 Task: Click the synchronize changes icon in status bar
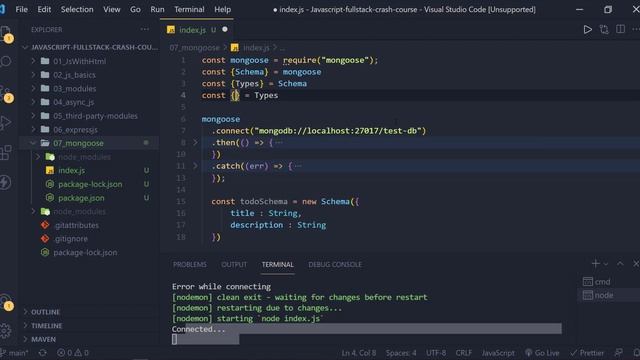pos(42,353)
